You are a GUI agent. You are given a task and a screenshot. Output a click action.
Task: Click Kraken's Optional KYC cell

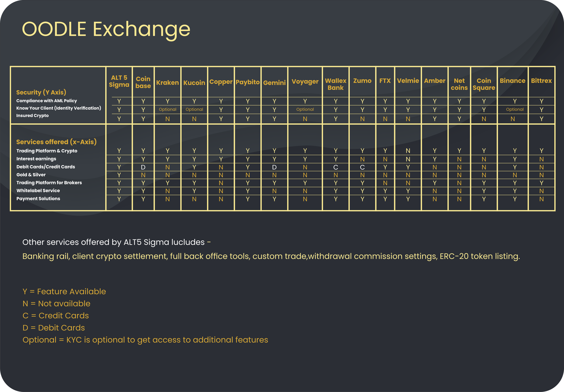point(167,109)
